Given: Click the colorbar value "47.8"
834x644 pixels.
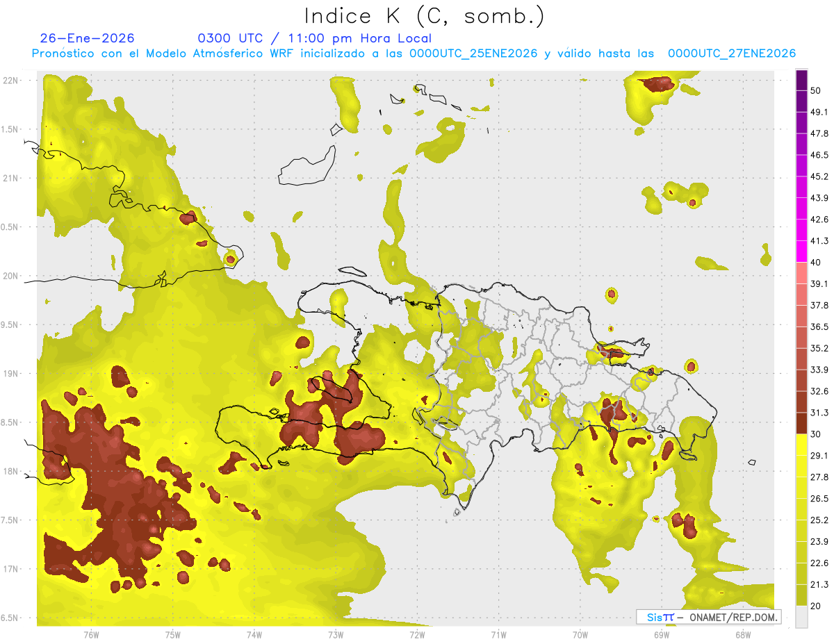Looking at the screenshot, I should [819, 133].
